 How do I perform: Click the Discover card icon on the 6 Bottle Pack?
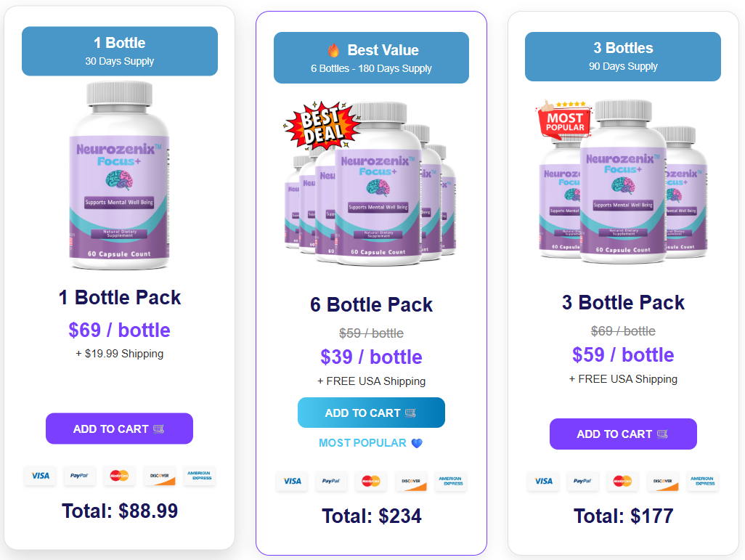point(411,481)
